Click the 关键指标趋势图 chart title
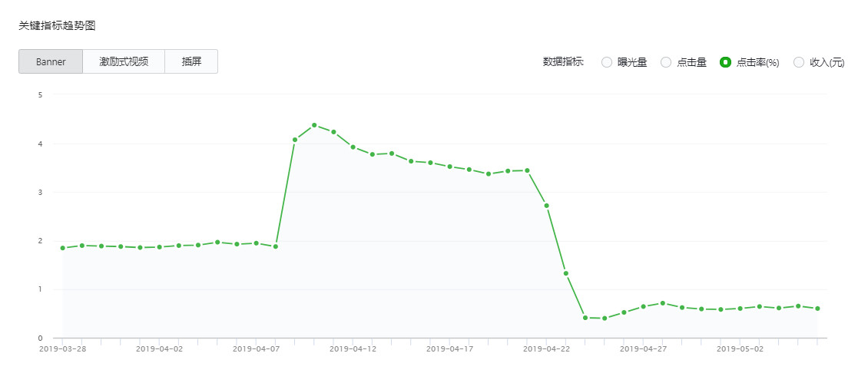 click(x=57, y=26)
